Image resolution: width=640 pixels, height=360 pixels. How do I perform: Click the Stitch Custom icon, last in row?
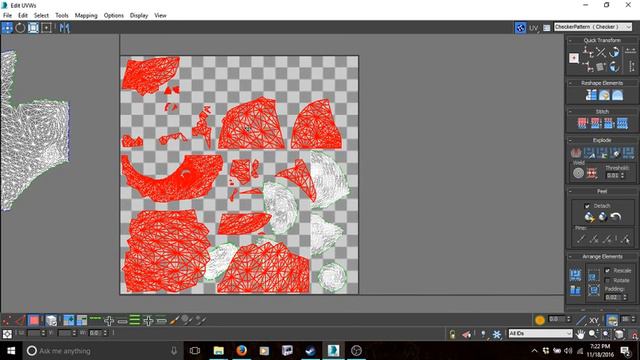pyautogui.click(x=622, y=123)
